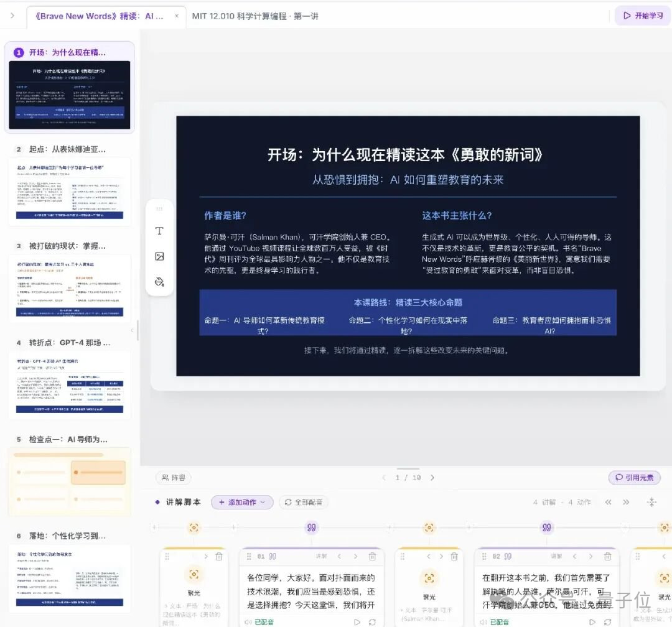The height and width of the screenshot is (627, 672).
Task: Delete the second 聚光 card
Action: [x=454, y=556]
